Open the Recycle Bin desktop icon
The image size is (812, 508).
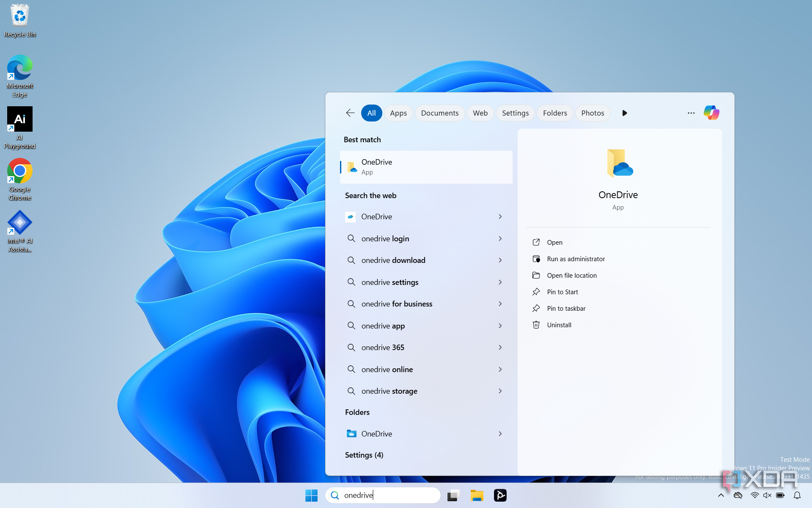[20, 21]
